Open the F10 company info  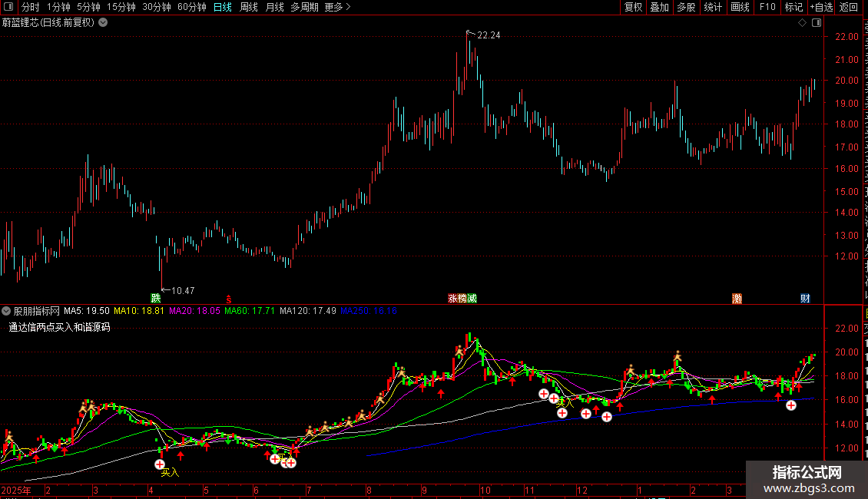(767, 7)
